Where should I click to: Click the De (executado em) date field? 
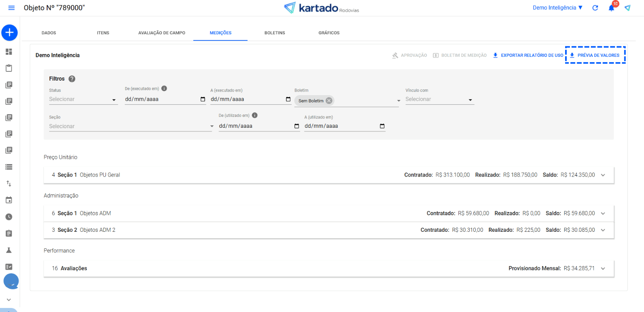161,99
